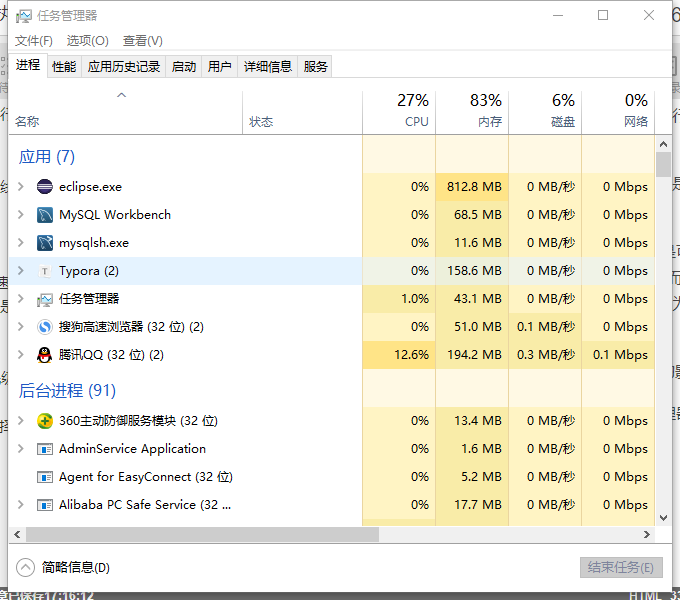
Task: Switch to the 启动 tab
Action: point(184,67)
